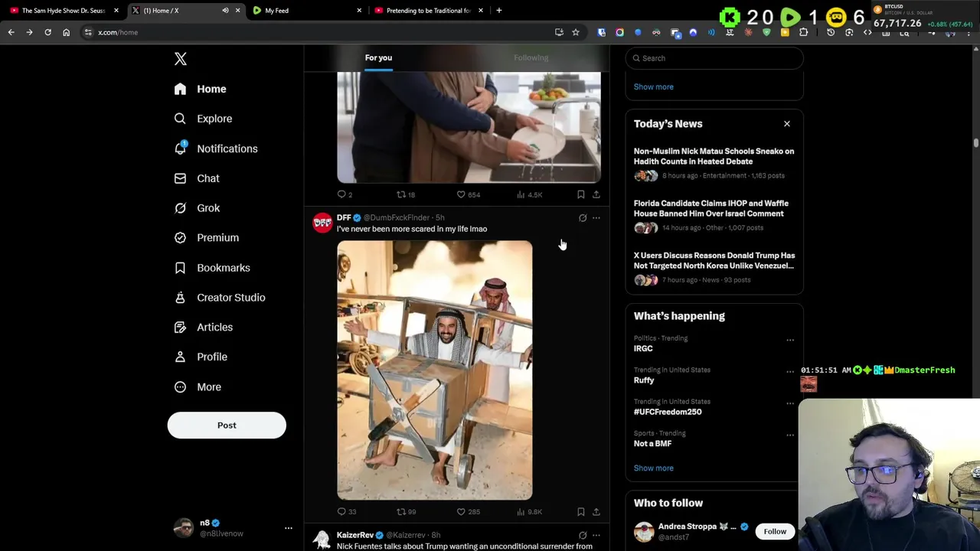This screenshot has height=551, width=980.
Task: Switch to Pretending to be Traditional tab
Action: click(427, 11)
